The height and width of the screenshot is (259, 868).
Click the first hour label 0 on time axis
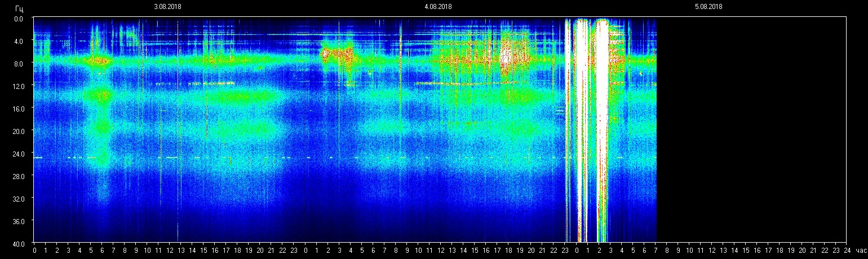click(34, 251)
